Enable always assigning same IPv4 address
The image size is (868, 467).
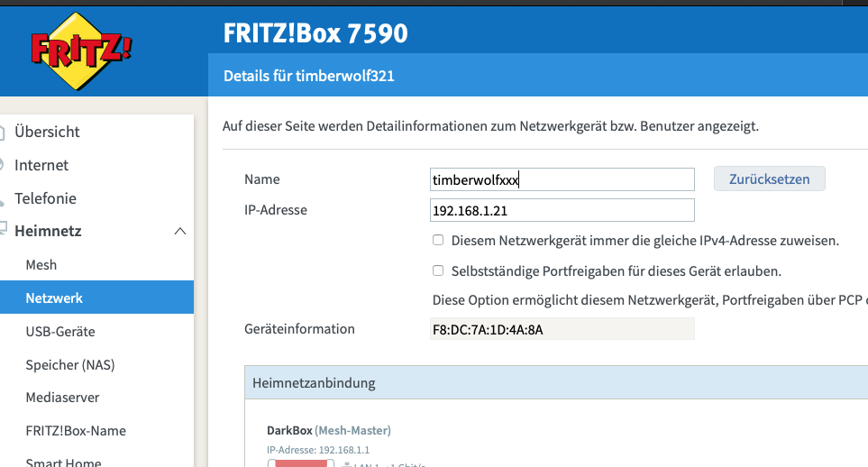(438, 241)
